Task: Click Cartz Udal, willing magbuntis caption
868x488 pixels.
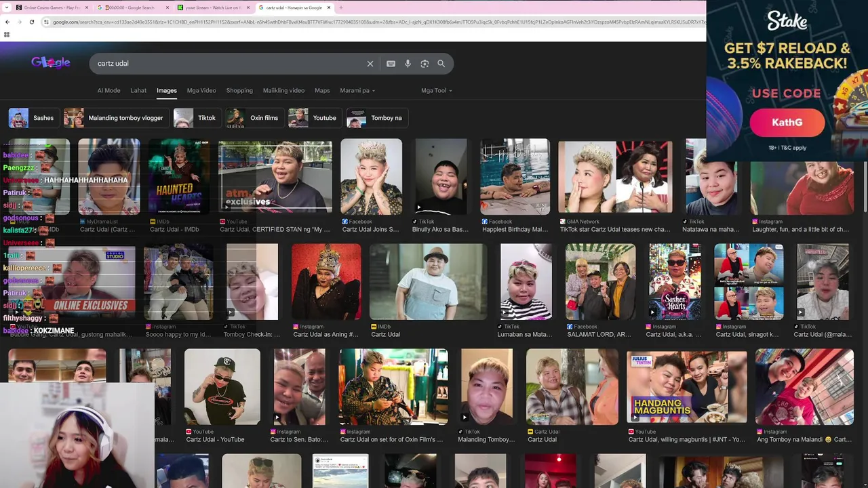Action: 686,440
